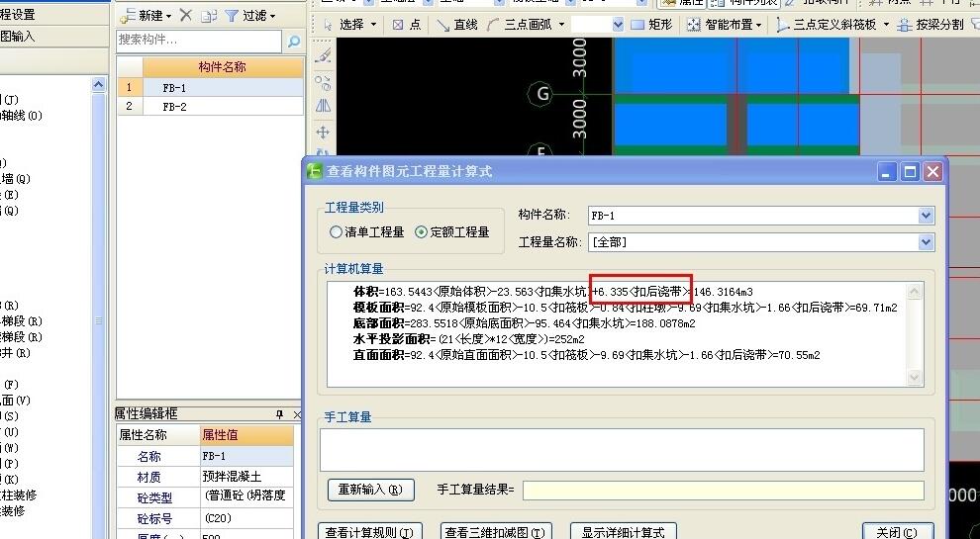
Task: Click the 直面面积 calculation line
Action: [x=586, y=355]
